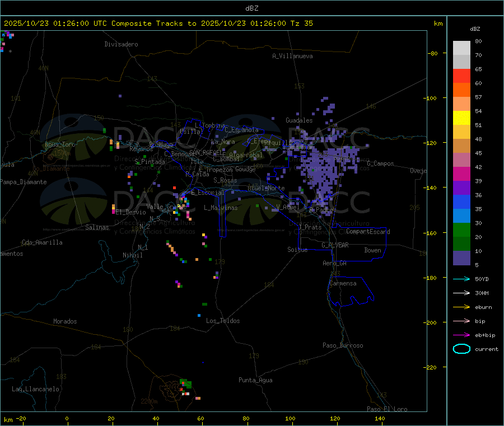Click the Carmensa location label
This screenshot has width=504, height=426.
point(343,283)
